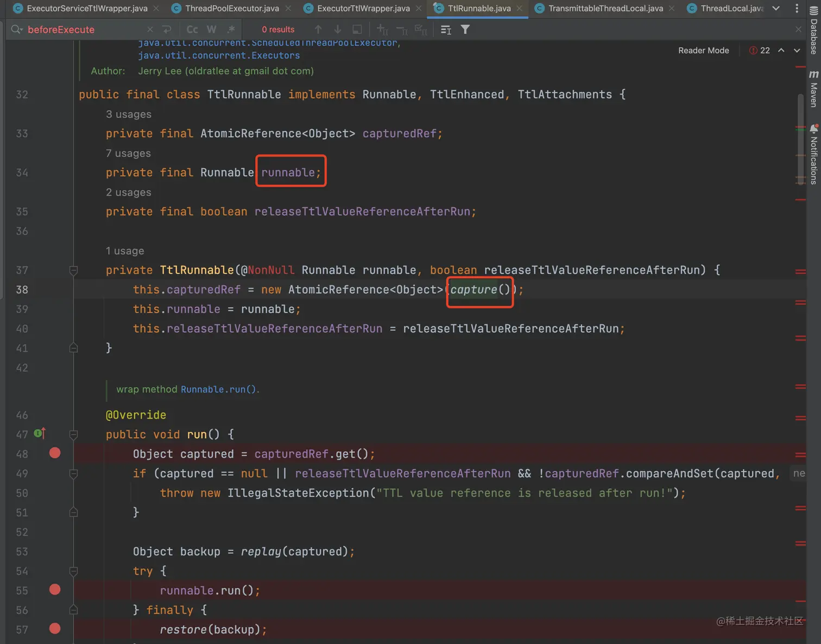821x644 pixels.
Task: Close the ExecutorTtlWrapper.java tab
Action: pos(419,8)
